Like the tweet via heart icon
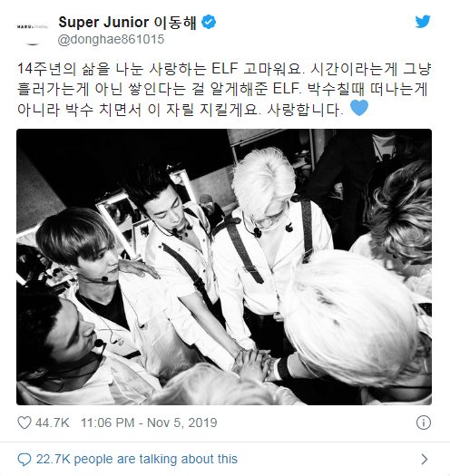 24,423
